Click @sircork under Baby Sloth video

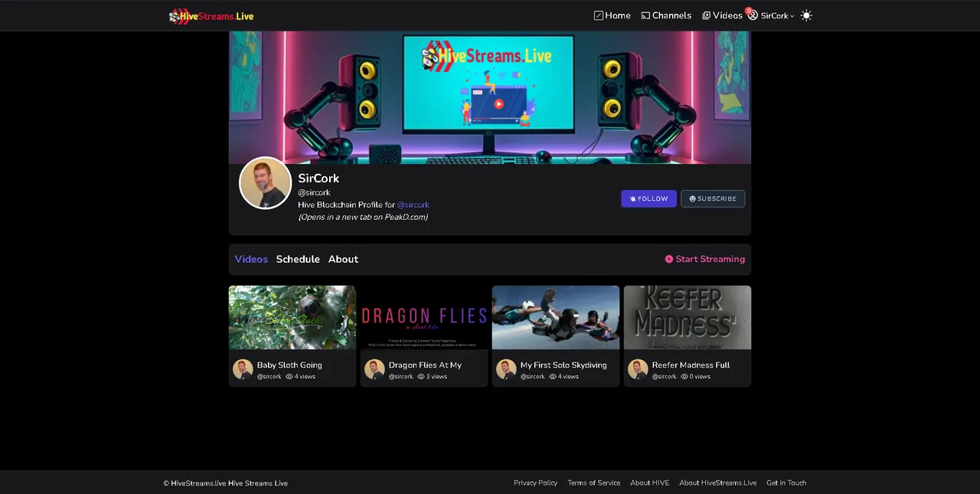tap(269, 377)
